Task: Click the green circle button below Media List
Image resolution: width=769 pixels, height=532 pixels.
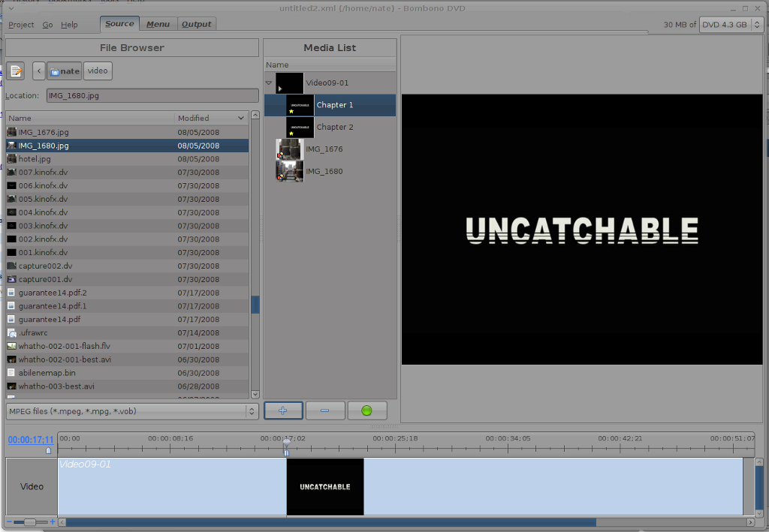Action: click(366, 410)
